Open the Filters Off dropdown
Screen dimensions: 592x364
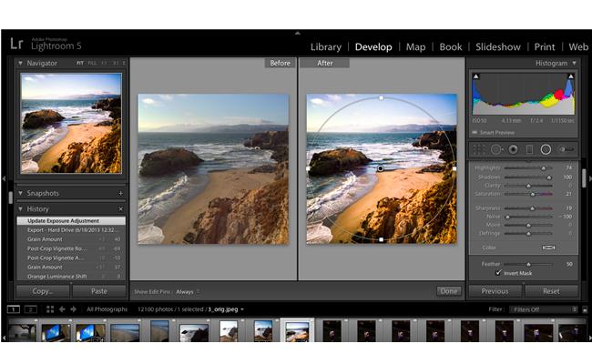point(544,309)
